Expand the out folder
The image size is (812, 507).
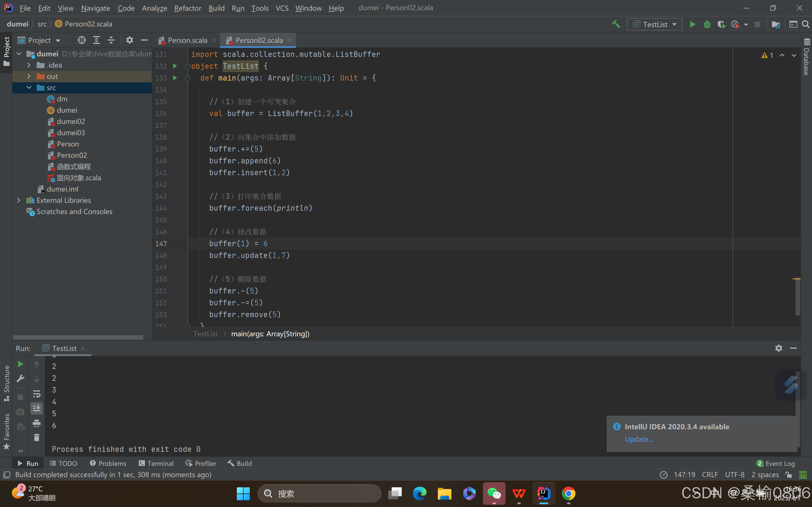tap(29, 76)
